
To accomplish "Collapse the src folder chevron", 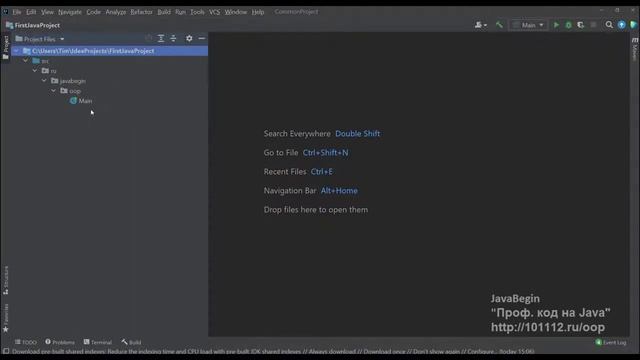I will click(x=26, y=60).
